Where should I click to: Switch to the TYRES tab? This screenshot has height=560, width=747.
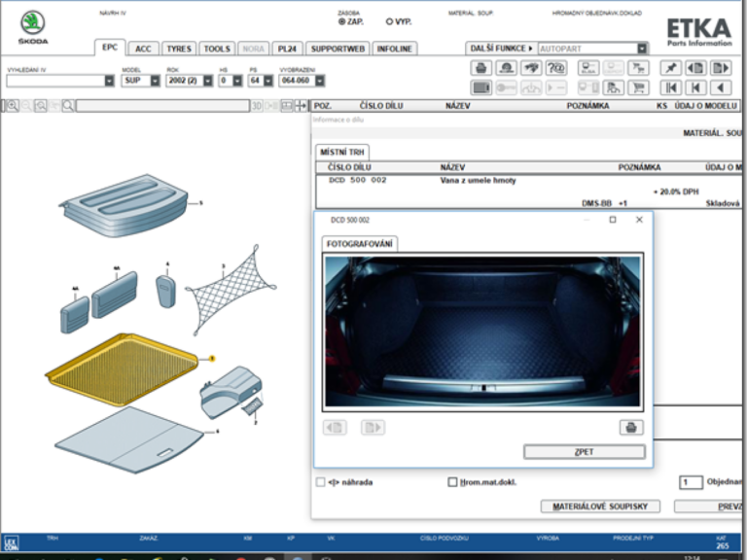(178, 49)
